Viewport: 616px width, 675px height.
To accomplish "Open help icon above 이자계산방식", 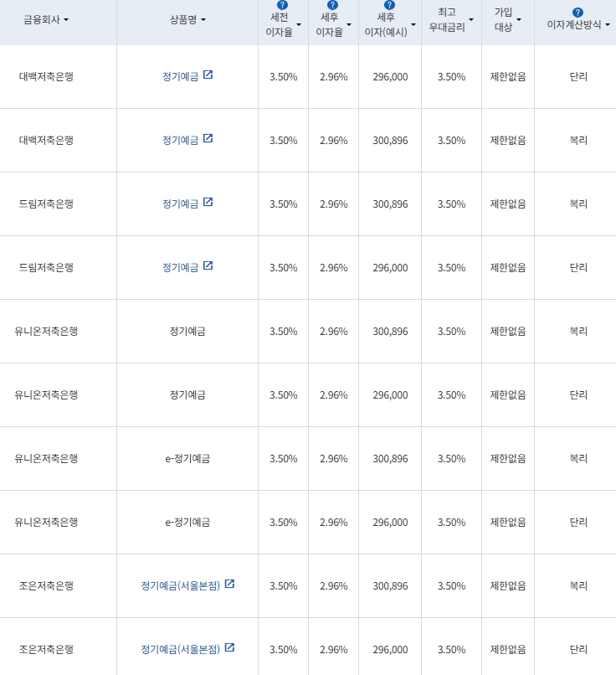I will click(x=577, y=13).
